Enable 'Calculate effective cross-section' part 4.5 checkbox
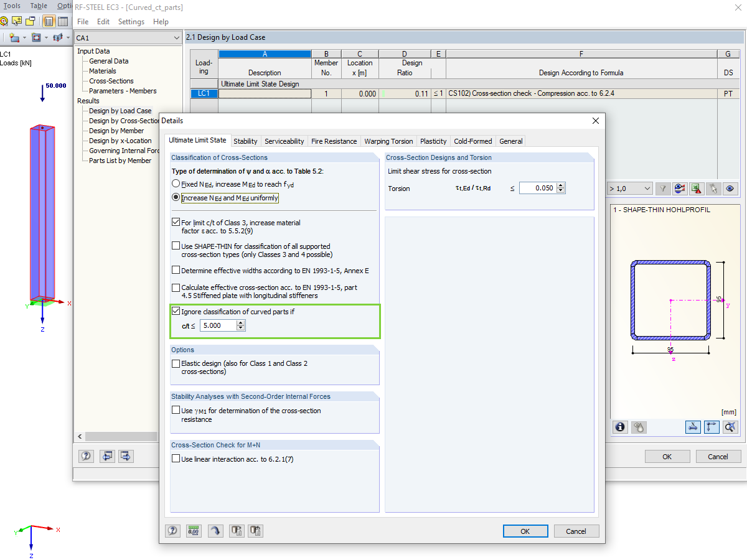Viewport: 747px width, 560px height. 176,287
